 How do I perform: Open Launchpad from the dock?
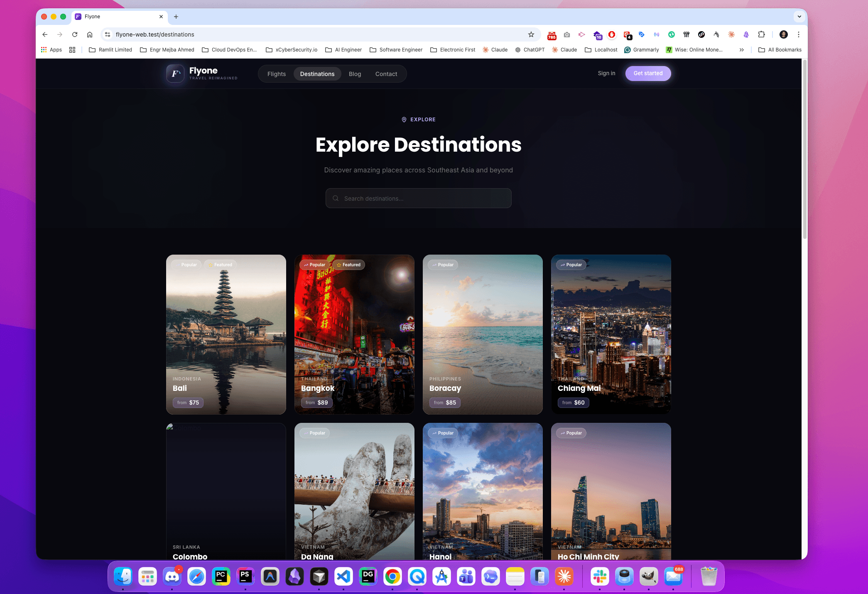(x=147, y=577)
